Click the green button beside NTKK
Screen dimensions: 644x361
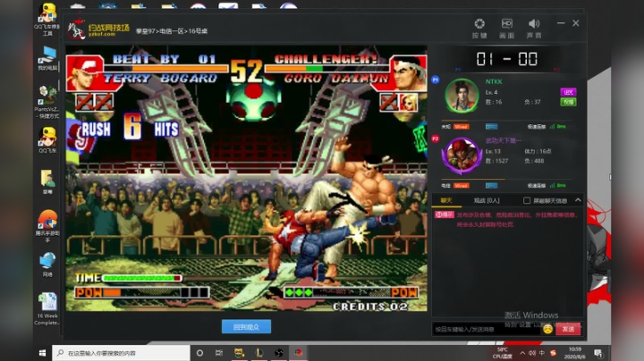(568, 102)
